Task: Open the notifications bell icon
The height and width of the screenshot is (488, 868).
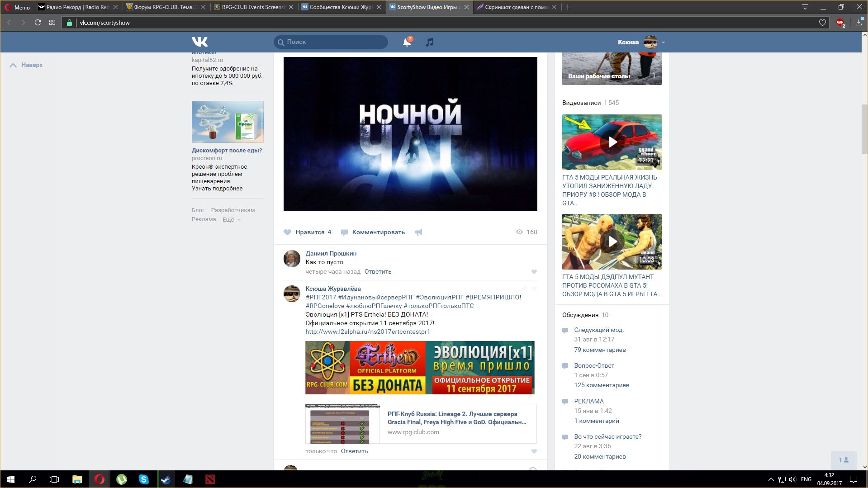Action: tap(407, 42)
